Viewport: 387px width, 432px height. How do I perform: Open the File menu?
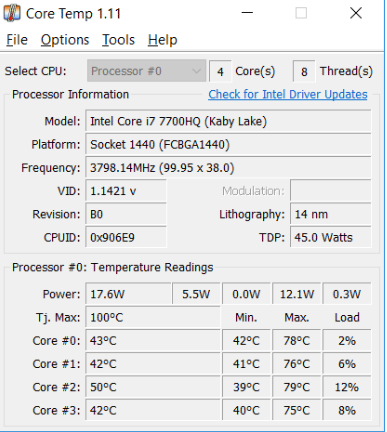[x=17, y=40]
